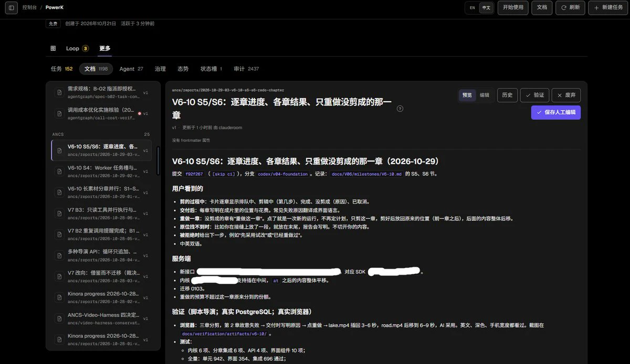Viewport: 630px width, 364px height.
Task: Click document icon of V7 改向 row
Action: coord(59,276)
